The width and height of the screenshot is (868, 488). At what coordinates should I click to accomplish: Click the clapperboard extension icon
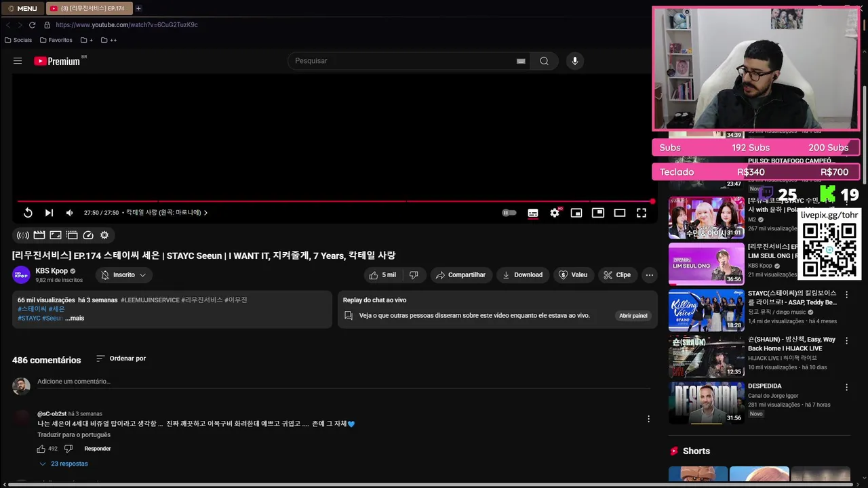click(39, 235)
